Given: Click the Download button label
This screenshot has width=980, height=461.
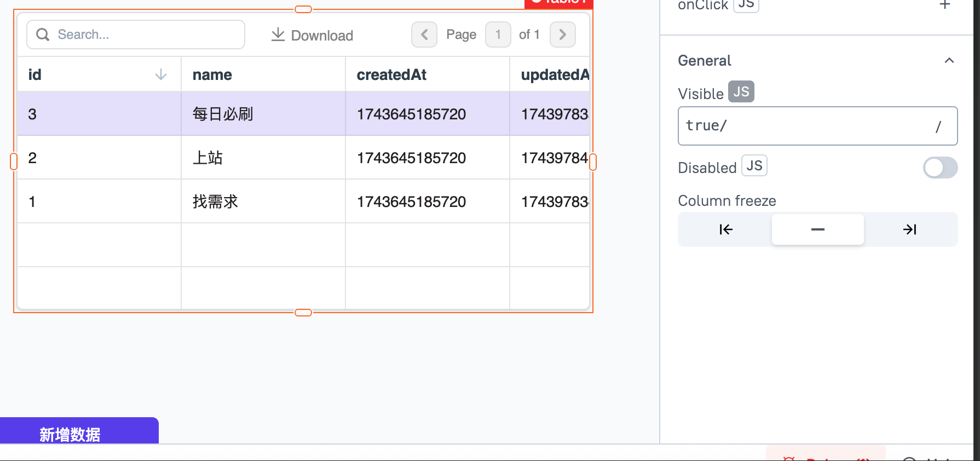Looking at the screenshot, I should click(322, 36).
